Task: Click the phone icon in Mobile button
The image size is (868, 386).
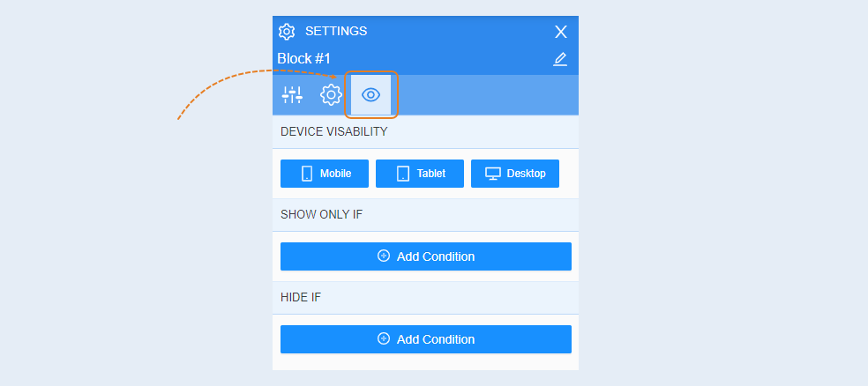Action: pyautogui.click(x=307, y=174)
